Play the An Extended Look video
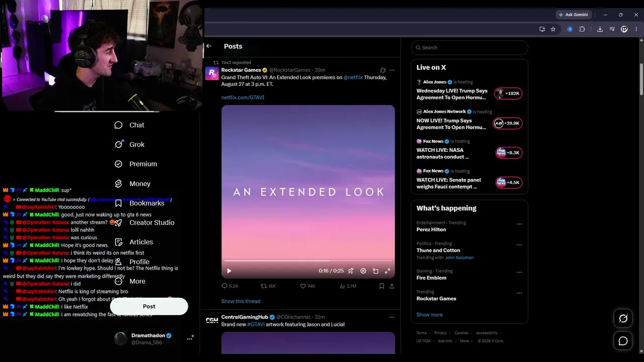 [x=229, y=271]
